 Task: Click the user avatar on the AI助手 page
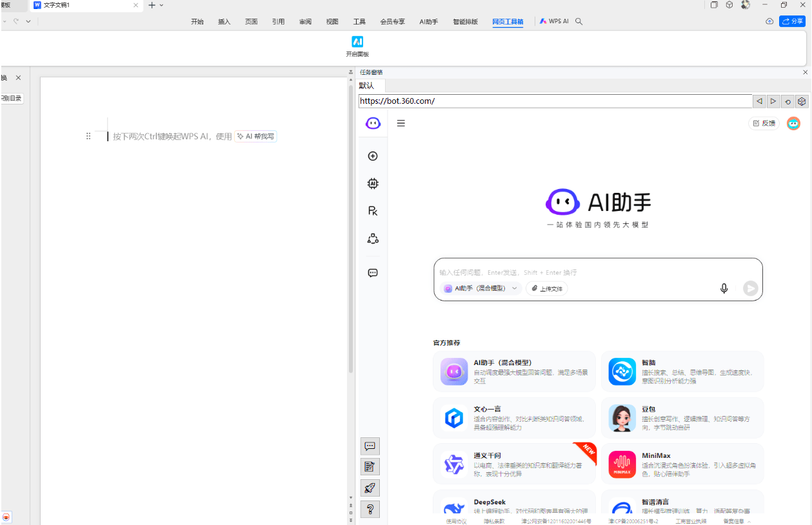click(x=794, y=123)
